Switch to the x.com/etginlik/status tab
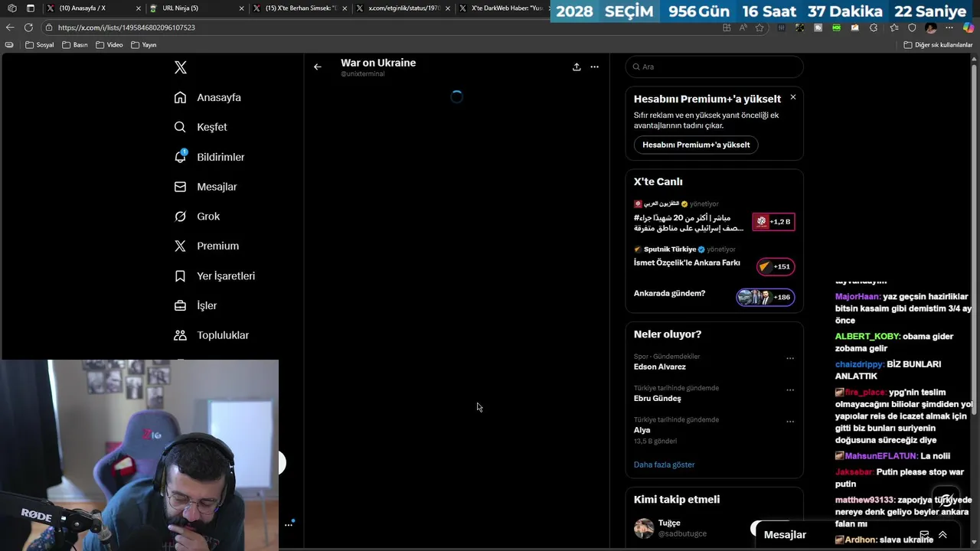Screen dimensions: 980x551 click(403, 8)
